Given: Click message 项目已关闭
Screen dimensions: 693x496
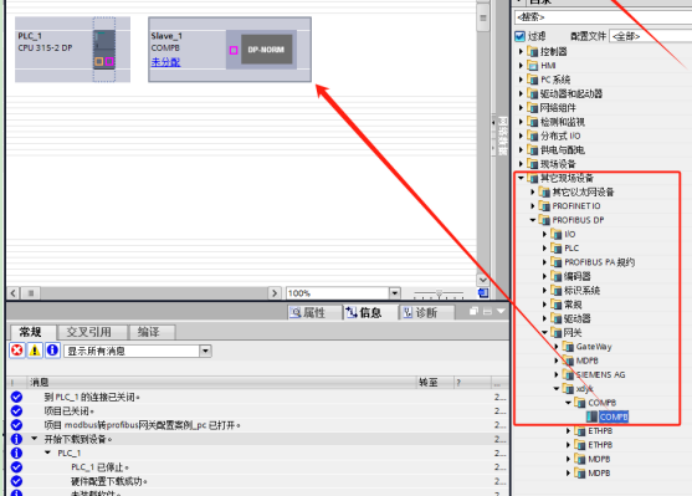Looking at the screenshot, I should pos(69,411).
